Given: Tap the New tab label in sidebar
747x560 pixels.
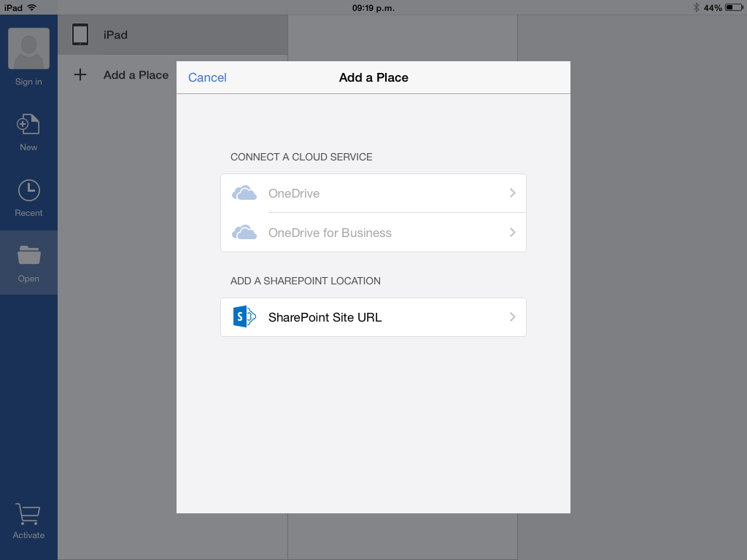Looking at the screenshot, I should pyautogui.click(x=28, y=147).
